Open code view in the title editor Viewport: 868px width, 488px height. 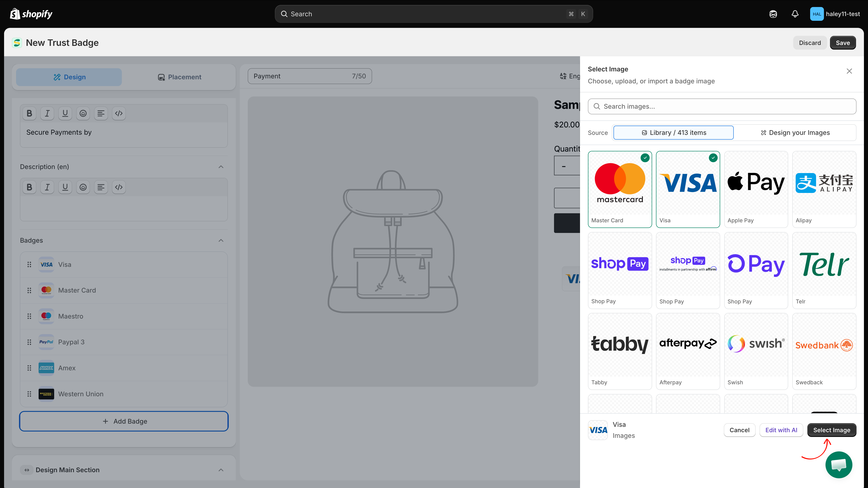(x=119, y=113)
